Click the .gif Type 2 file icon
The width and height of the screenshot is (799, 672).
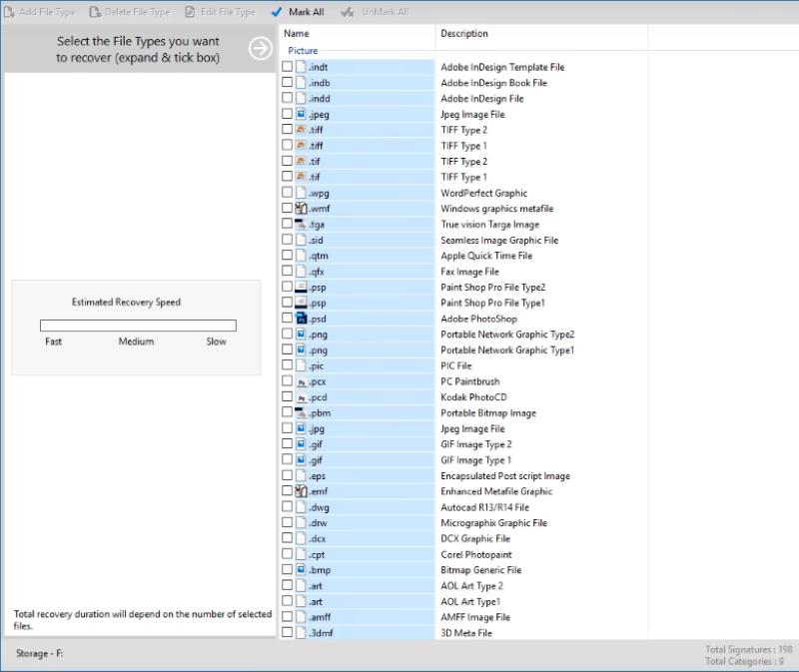point(301,443)
